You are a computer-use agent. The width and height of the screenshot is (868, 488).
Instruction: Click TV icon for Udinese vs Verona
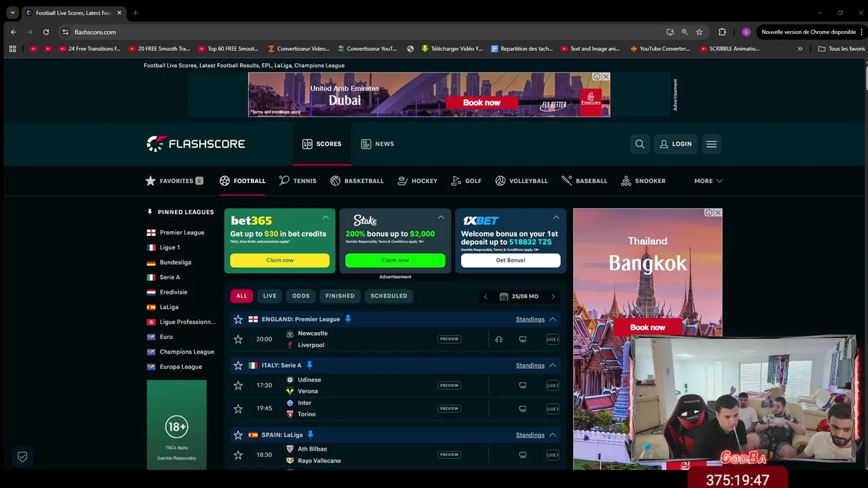click(x=523, y=385)
